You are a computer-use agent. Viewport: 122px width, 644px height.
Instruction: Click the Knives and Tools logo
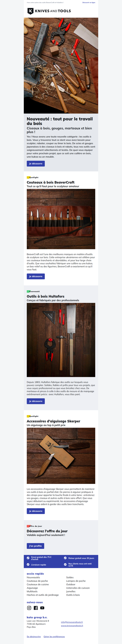(x=49, y=11)
